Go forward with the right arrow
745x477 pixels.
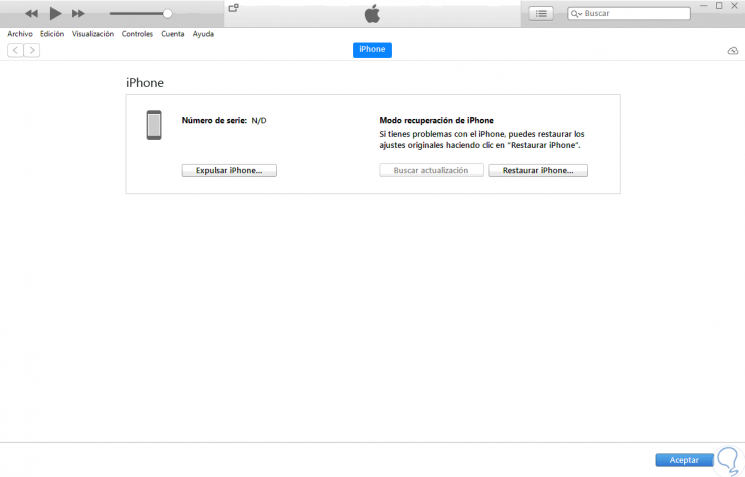[x=32, y=50]
